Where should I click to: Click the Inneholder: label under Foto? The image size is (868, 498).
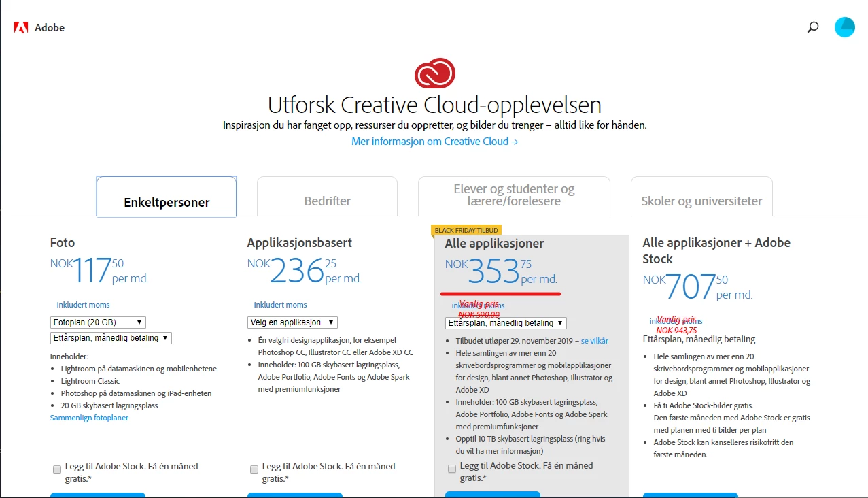click(69, 356)
